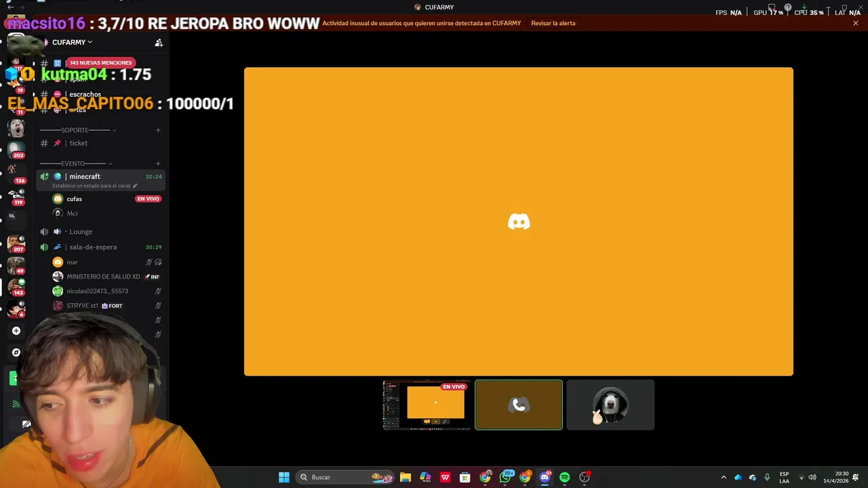
Task: Jump to the 143 nuevas menciones pill
Action: (100, 62)
